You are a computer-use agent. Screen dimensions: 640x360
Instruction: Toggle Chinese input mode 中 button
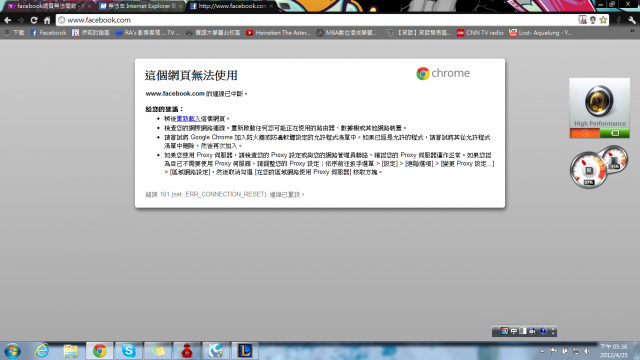pos(514,331)
